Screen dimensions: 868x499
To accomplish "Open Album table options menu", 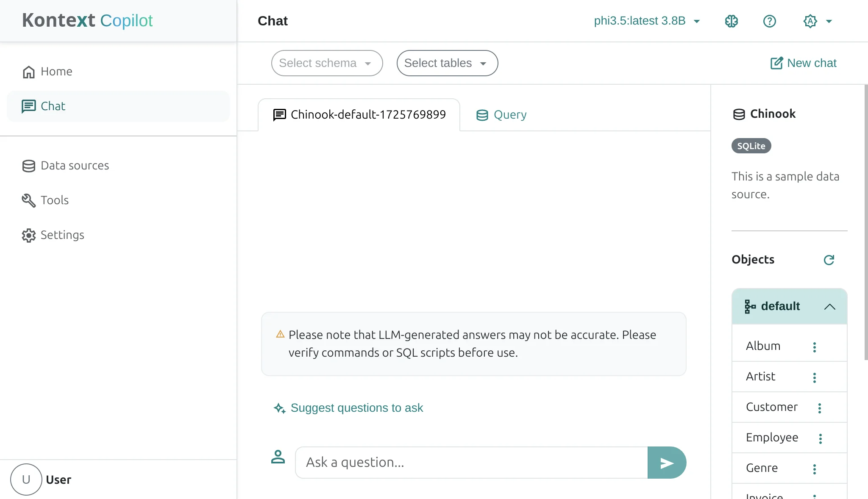I will (x=814, y=347).
